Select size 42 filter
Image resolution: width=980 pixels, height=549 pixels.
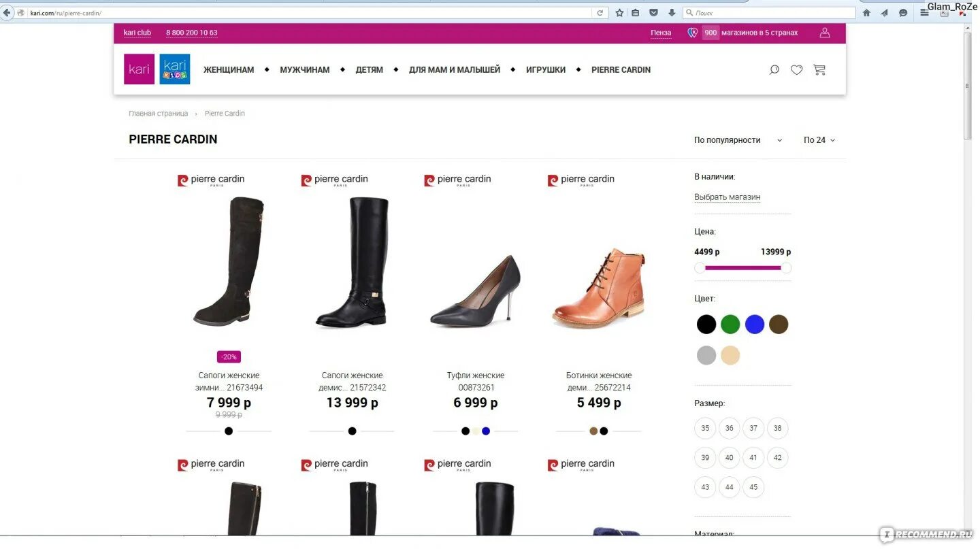[778, 458]
